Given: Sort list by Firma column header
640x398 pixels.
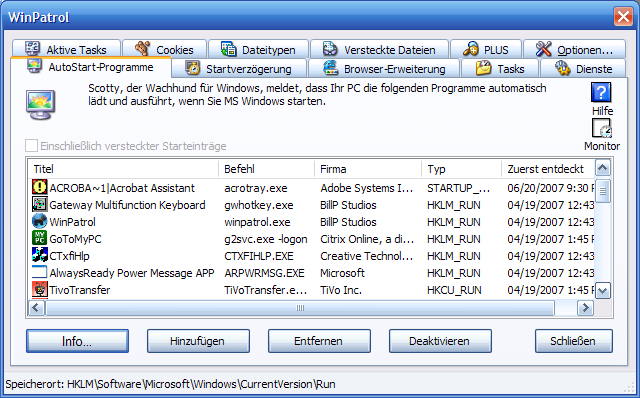Looking at the screenshot, I should tap(368, 169).
